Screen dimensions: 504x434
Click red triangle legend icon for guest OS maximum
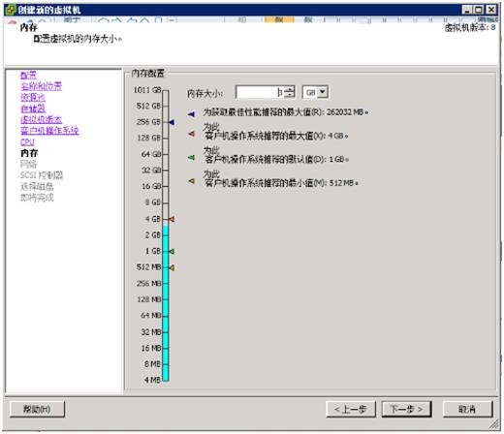(x=191, y=134)
